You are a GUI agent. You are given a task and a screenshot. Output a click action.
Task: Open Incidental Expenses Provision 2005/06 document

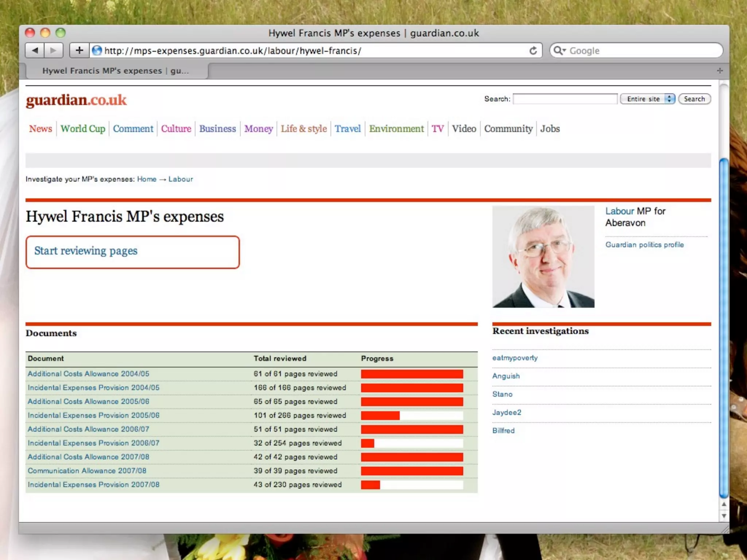tap(93, 415)
